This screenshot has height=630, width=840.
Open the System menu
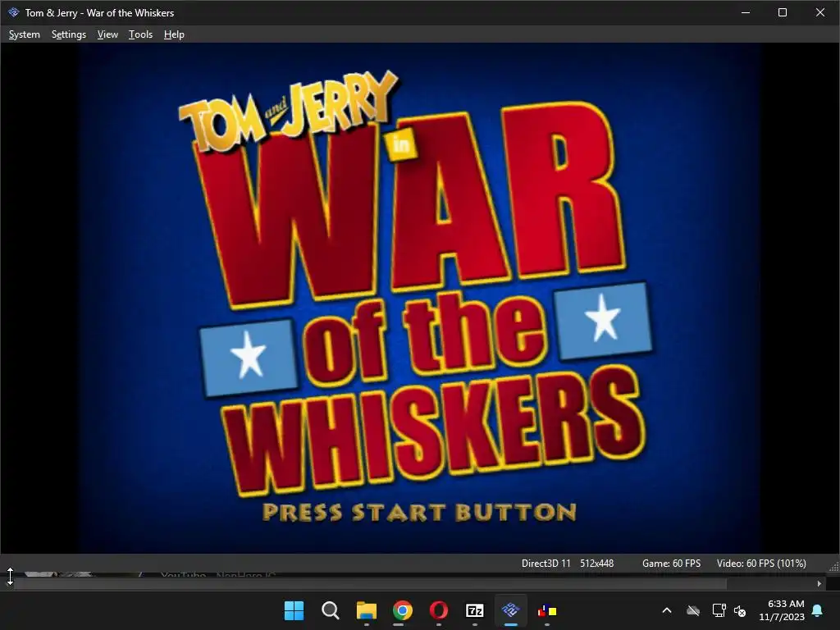coord(24,34)
